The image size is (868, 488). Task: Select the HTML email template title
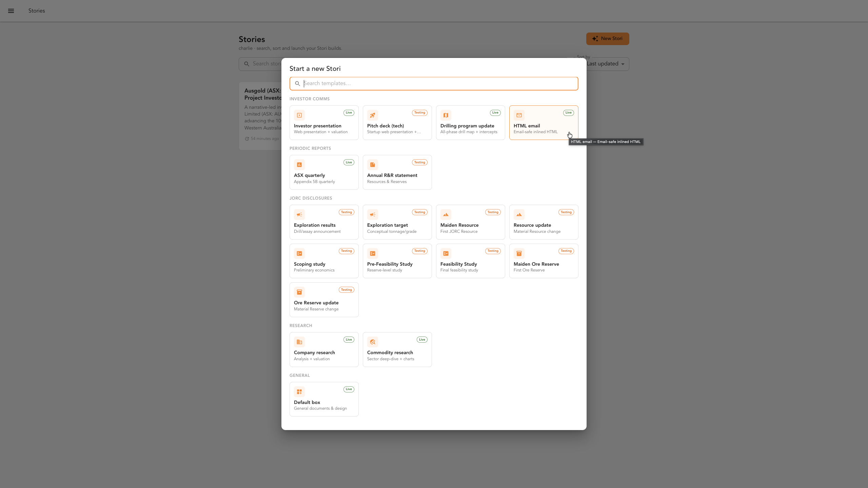pyautogui.click(x=527, y=126)
